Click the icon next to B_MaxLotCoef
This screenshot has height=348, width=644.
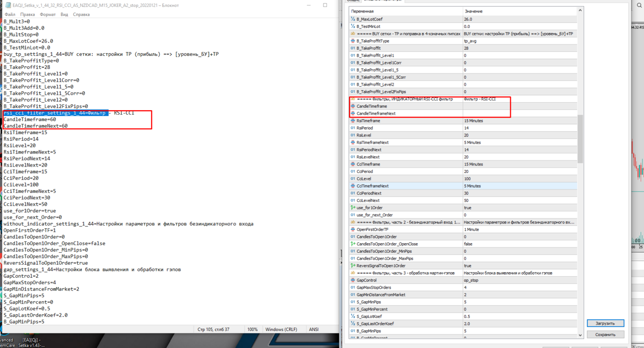(x=353, y=19)
